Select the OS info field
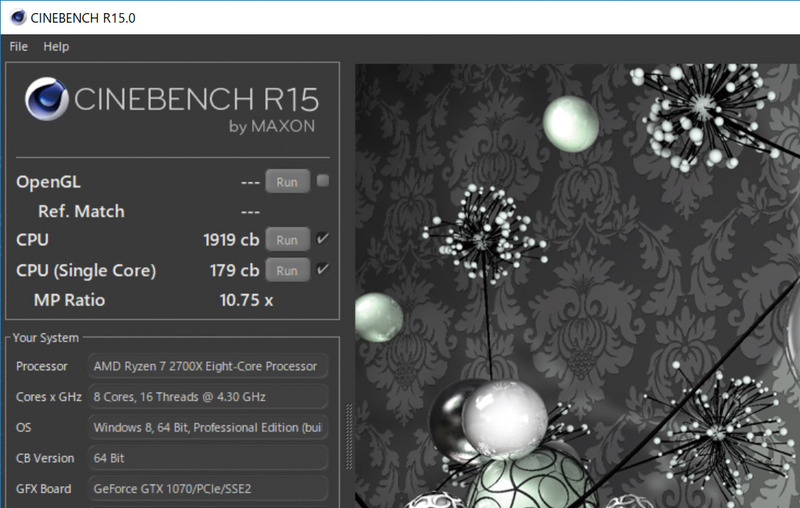 pos(208,427)
